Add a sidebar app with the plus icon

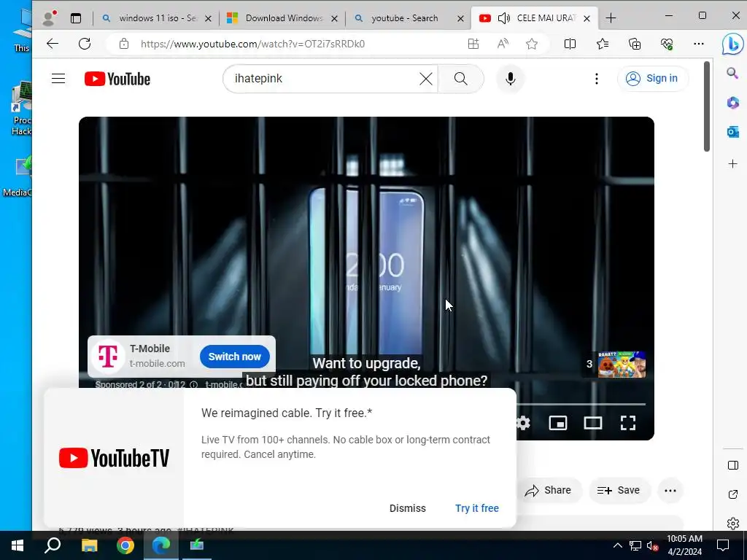[x=732, y=164]
